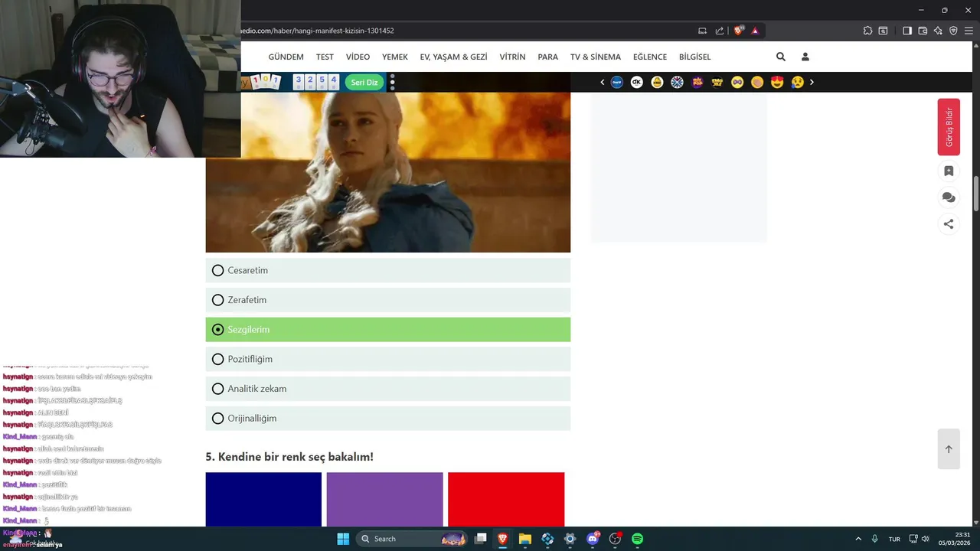This screenshot has width=980, height=551.
Task: Click the Brave Shields lion icon in address bar
Action: 739,31
